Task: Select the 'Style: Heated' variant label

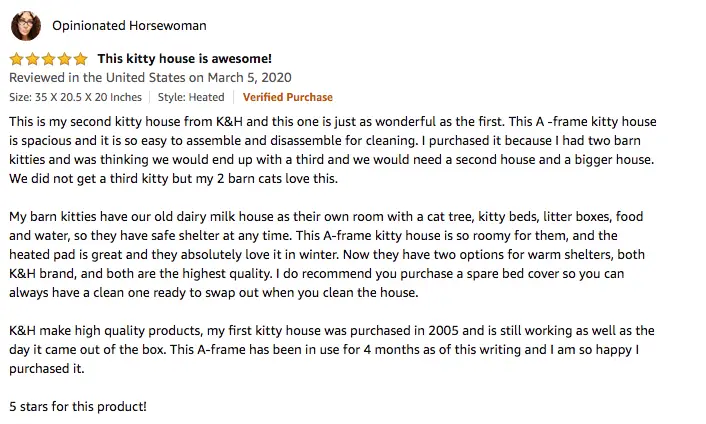Action: pyautogui.click(x=191, y=97)
